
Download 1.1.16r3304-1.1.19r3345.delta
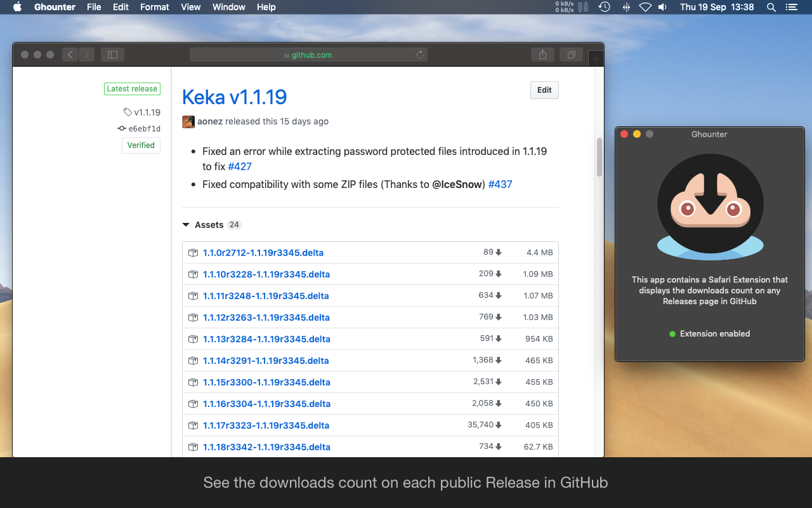click(x=266, y=404)
